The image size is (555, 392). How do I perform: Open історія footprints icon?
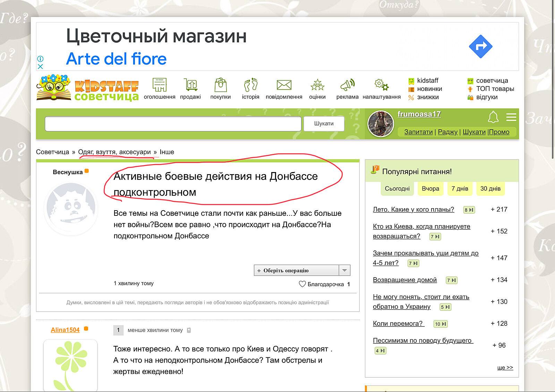pos(250,85)
